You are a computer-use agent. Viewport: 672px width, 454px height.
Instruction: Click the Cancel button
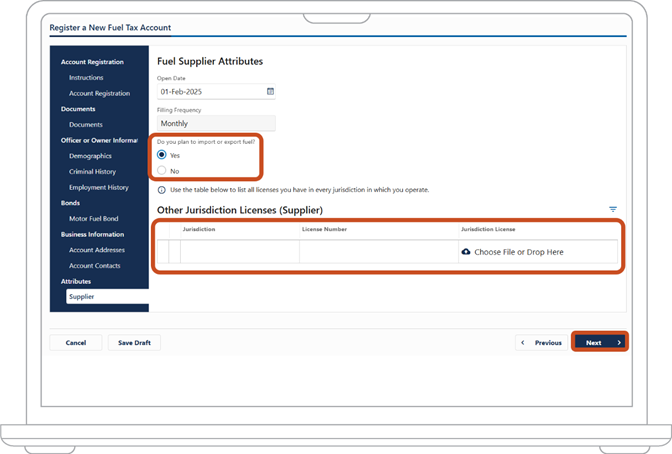pyautogui.click(x=76, y=343)
